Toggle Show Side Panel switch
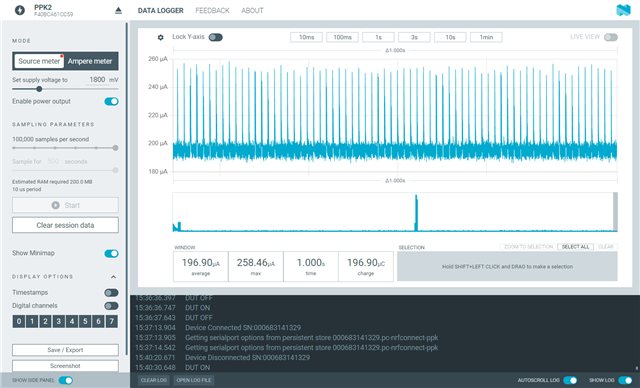Image resolution: width=640 pixels, height=388 pixels. coord(66,380)
